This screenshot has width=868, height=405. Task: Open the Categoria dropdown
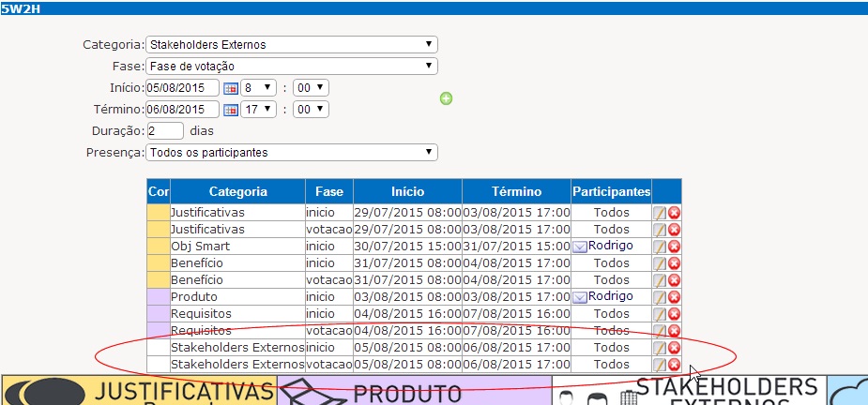(x=291, y=44)
